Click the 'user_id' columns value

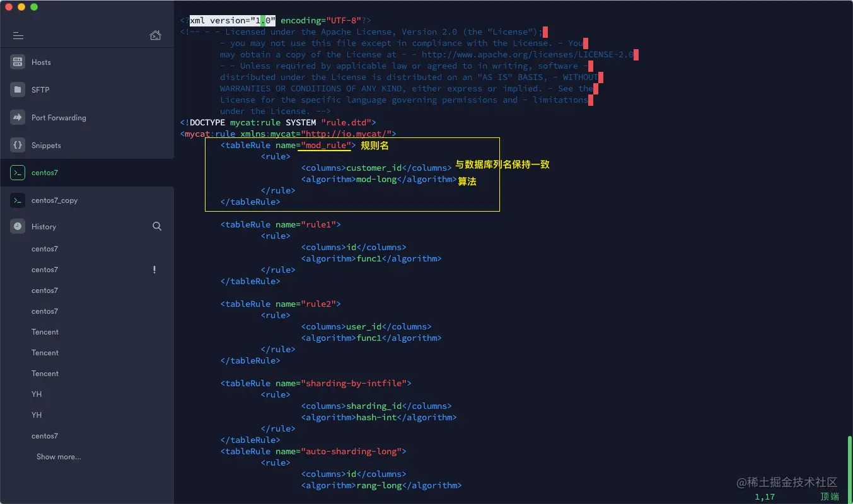tap(364, 327)
